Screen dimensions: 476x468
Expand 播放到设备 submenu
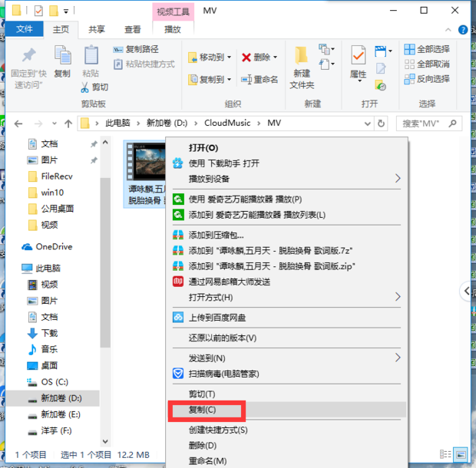pyautogui.click(x=286, y=179)
